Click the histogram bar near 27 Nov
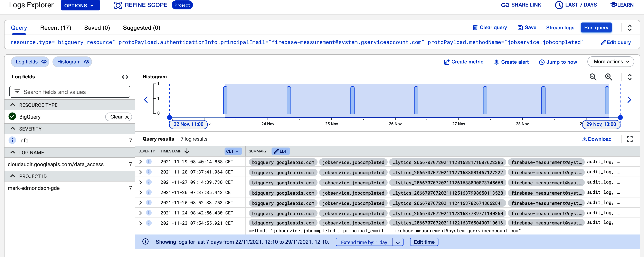 [x=485, y=100]
